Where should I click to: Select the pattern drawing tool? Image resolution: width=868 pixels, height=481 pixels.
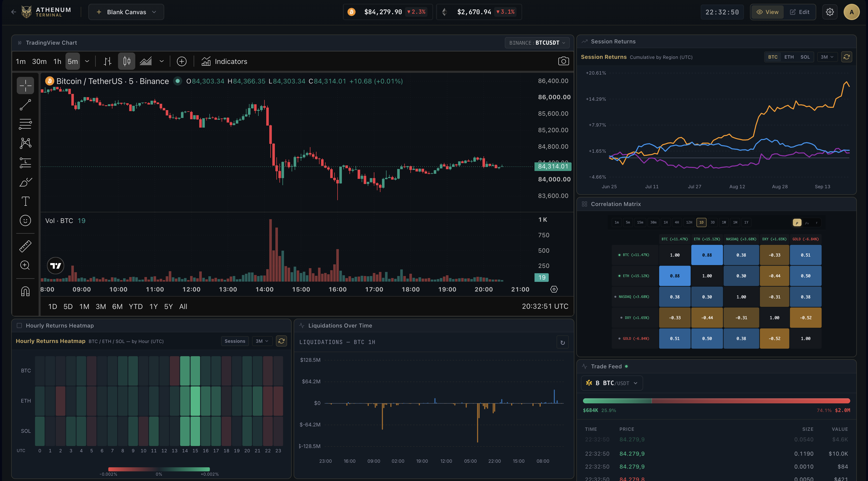click(25, 143)
